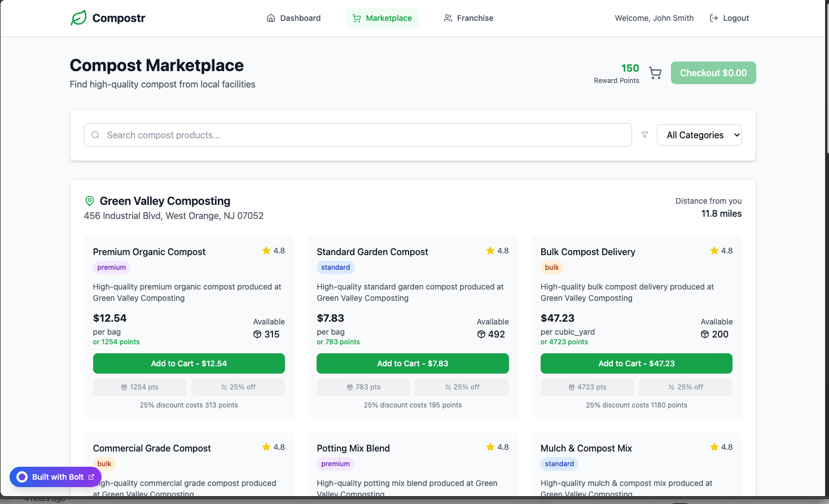Click the logout arrow icon
The width and height of the screenshot is (829, 504).
pos(714,18)
